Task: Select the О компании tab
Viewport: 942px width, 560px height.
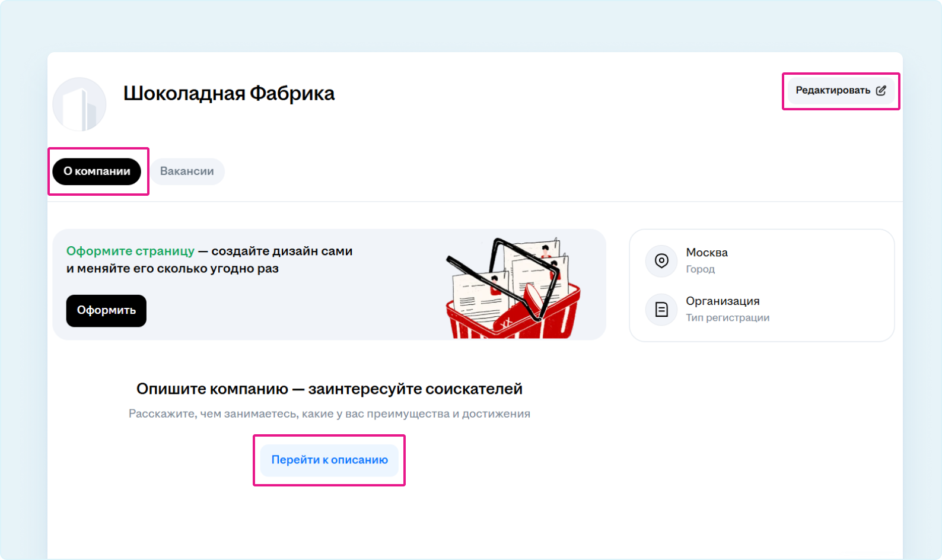Action: [x=97, y=171]
